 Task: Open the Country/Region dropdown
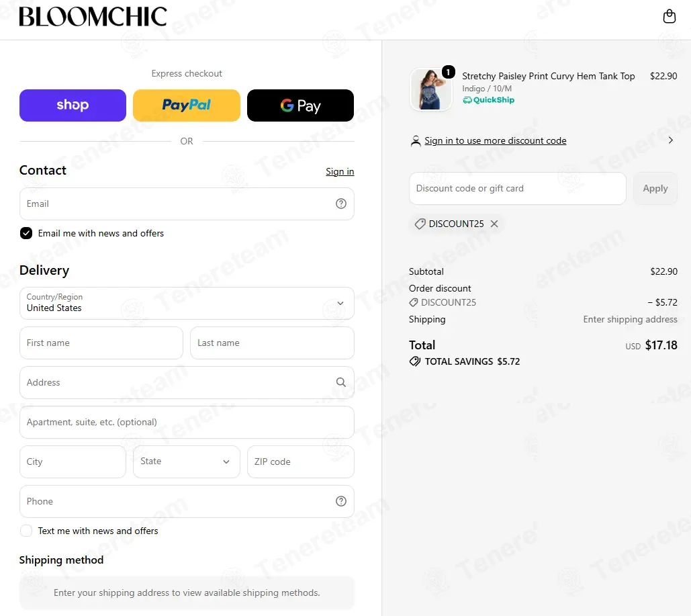[187, 304]
